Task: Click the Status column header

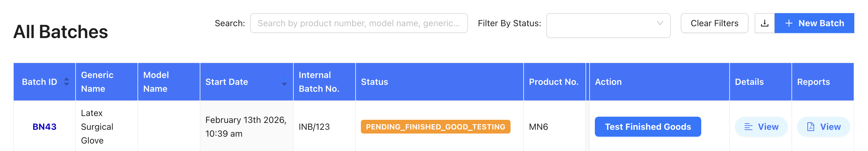Action: click(374, 82)
